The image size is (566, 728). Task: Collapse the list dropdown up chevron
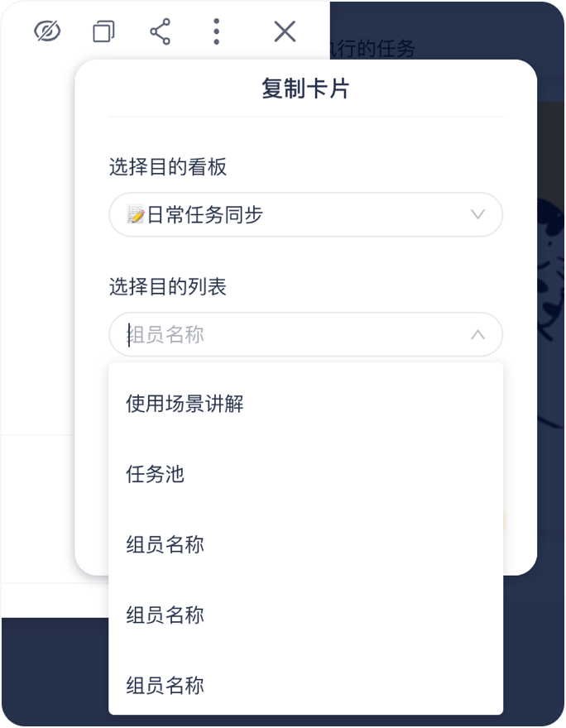(x=477, y=335)
